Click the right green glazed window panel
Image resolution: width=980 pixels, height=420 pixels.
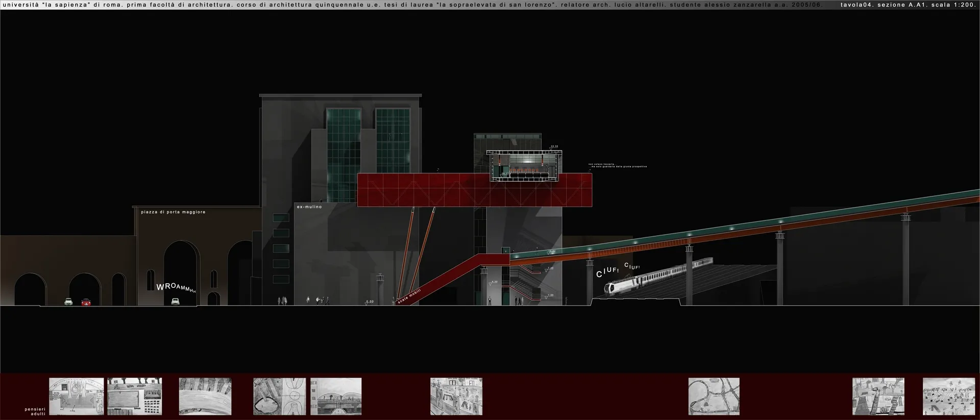click(393, 141)
